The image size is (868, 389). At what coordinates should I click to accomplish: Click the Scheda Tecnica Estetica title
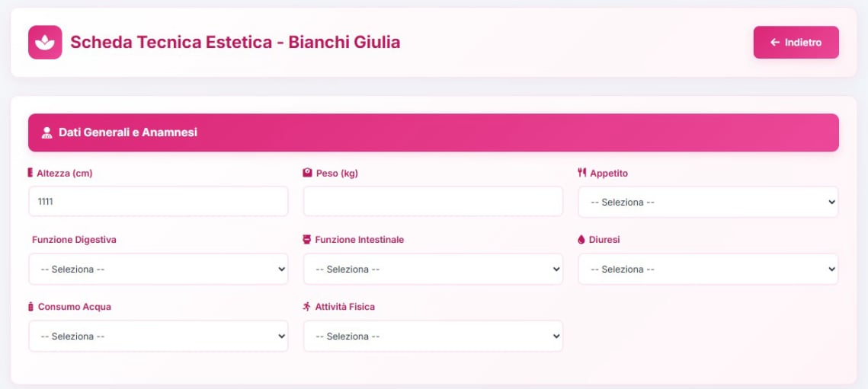[235, 43]
